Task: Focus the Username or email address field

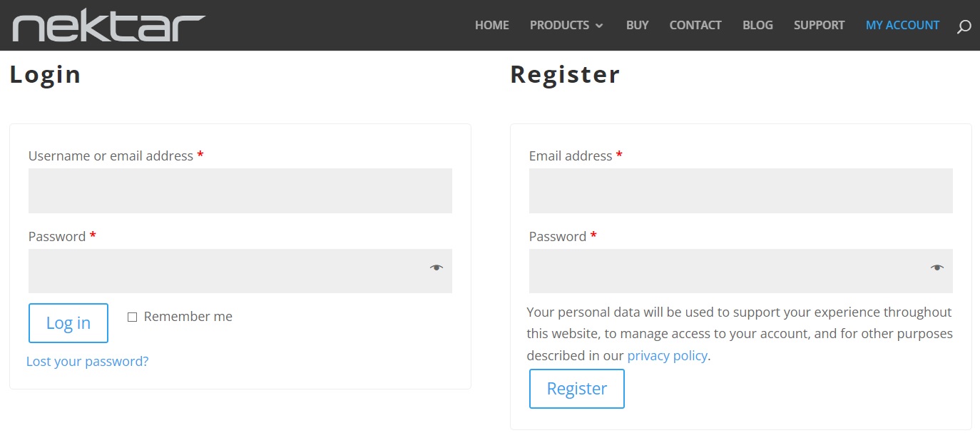Action: [240, 190]
